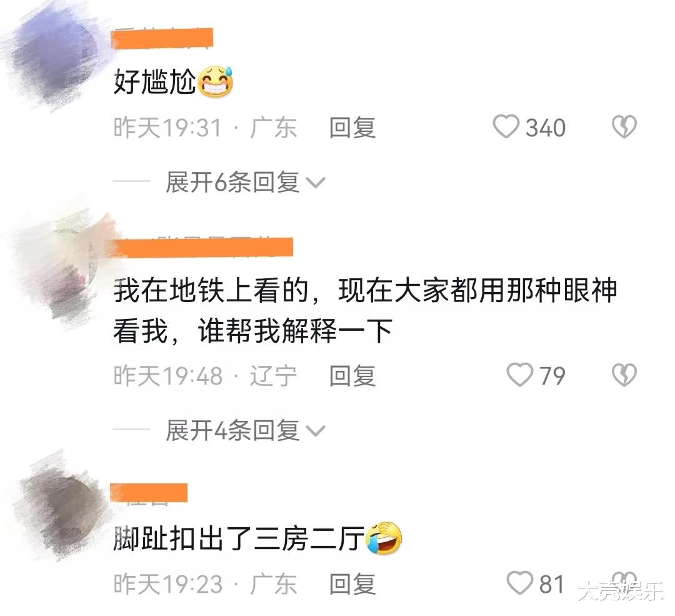Dislike the 好尴尬 comment with broken heart

[624, 127]
